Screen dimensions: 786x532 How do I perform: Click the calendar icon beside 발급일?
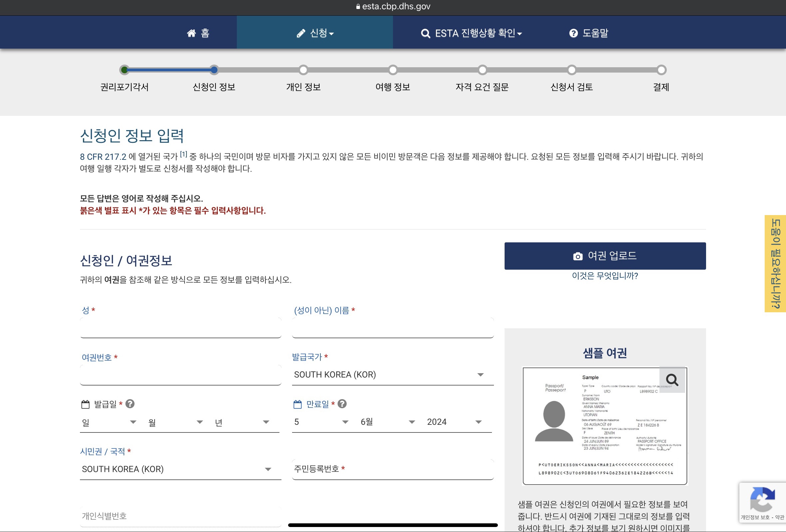coord(85,404)
